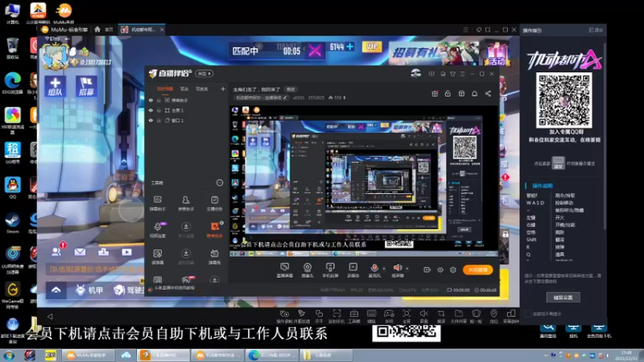The height and width of the screenshot is (362, 644).
Task: Click the MuMu back triangle button
Action: click(50, 316)
